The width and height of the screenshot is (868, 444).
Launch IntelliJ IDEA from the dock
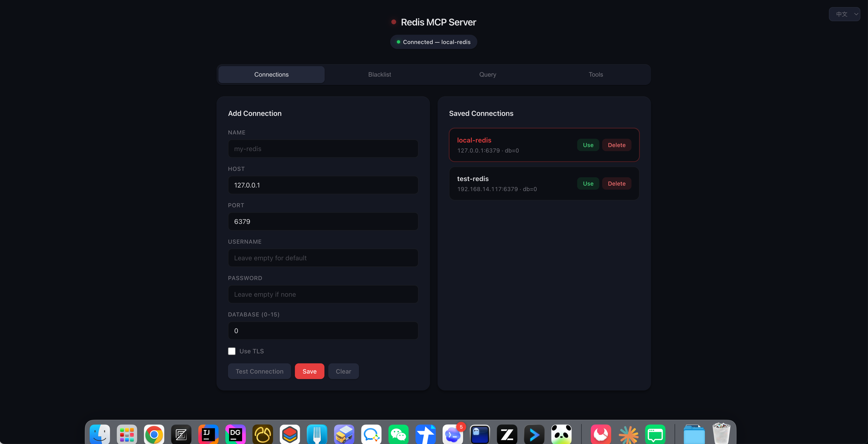(208, 434)
